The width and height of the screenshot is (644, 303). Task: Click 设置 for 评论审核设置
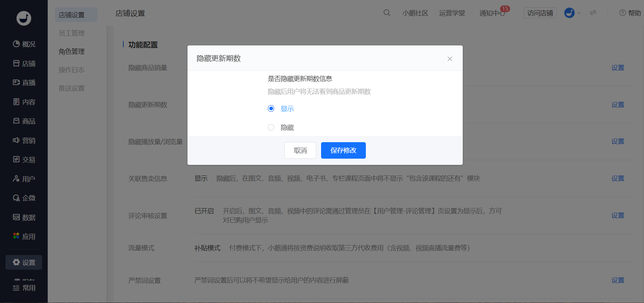click(618, 215)
